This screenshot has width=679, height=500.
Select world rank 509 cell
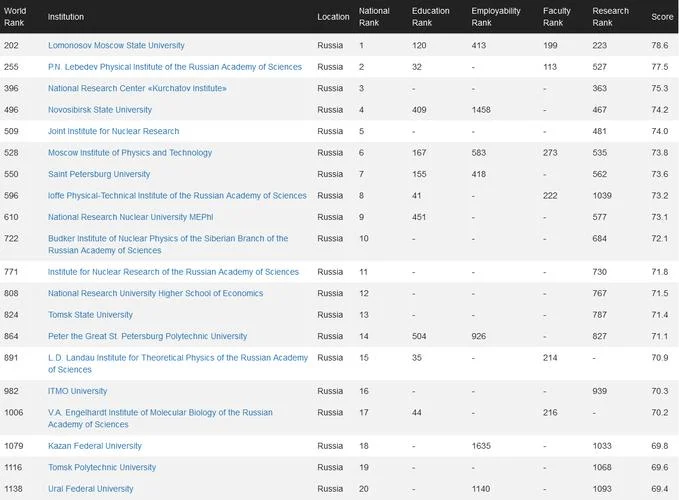coord(11,131)
